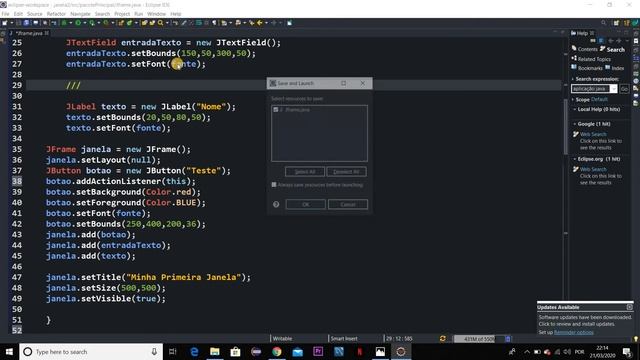Select the frame.java editor tab
Image resolution: width=640 pixels, height=360 pixels.
point(29,33)
